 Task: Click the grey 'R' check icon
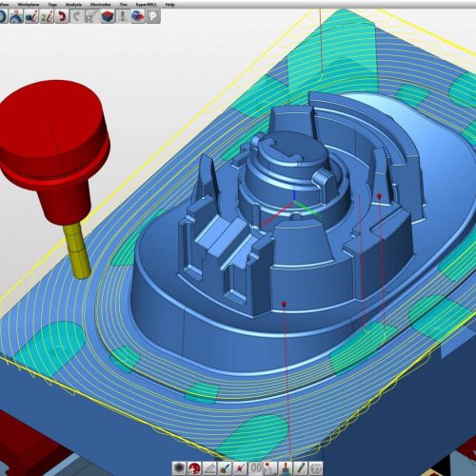pyautogui.click(x=91, y=16)
